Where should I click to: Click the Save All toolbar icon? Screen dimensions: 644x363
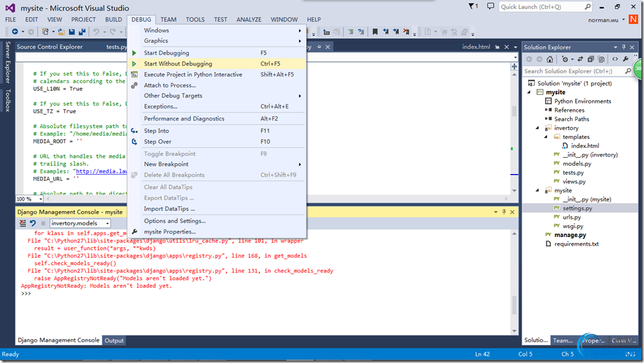click(x=82, y=32)
